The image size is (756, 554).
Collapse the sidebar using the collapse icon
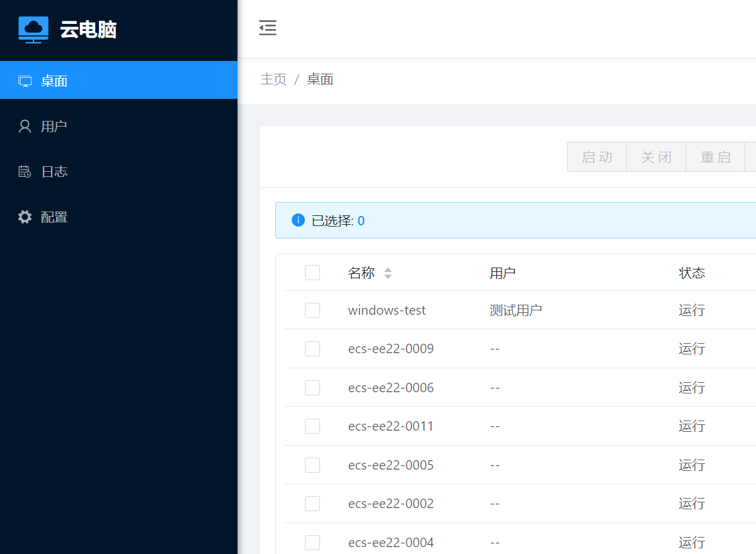pyautogui.click(x=267, y=28)
